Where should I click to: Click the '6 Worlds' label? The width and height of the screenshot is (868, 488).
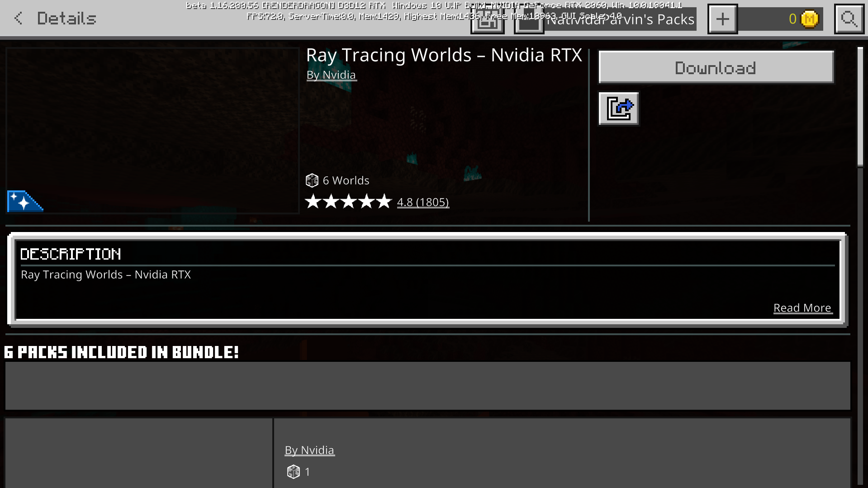tap(346, 180)
